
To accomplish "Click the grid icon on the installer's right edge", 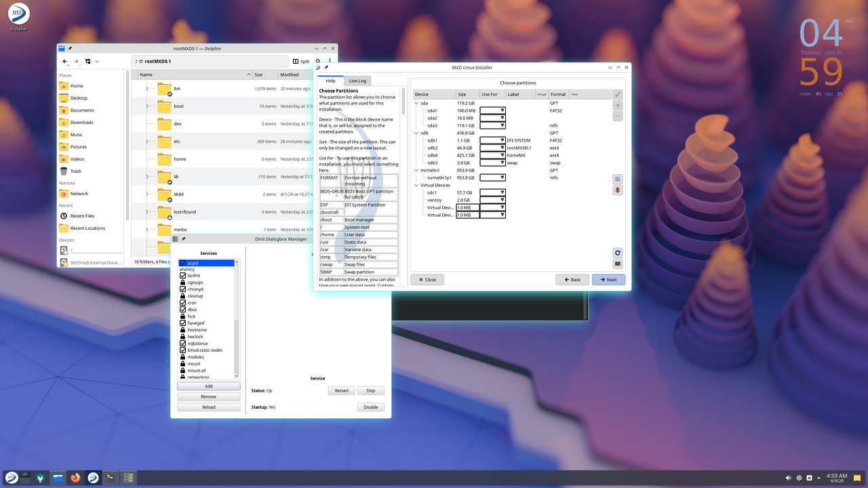I will (617, 179).
